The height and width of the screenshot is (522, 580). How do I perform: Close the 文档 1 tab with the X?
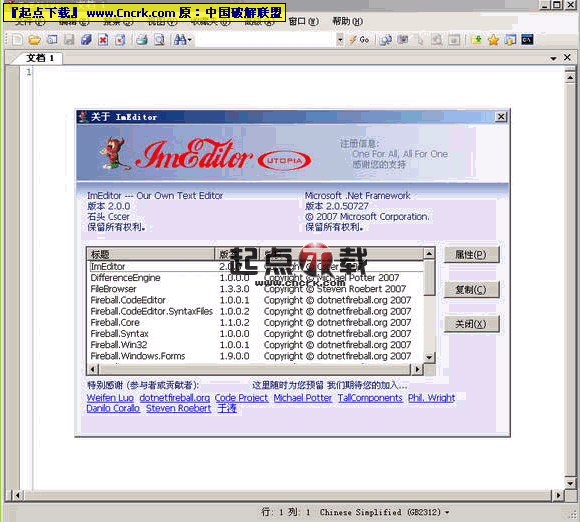(x=567, y=57)
